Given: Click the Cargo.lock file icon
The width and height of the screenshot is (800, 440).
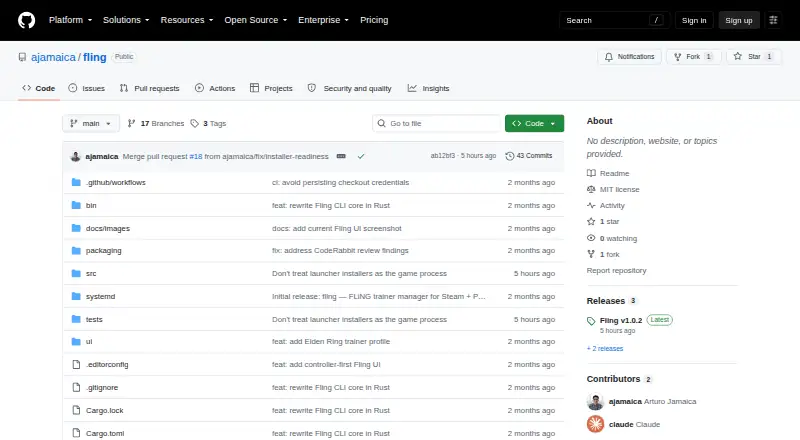Looking at the screenshot, I should click(x=76, y=410).
